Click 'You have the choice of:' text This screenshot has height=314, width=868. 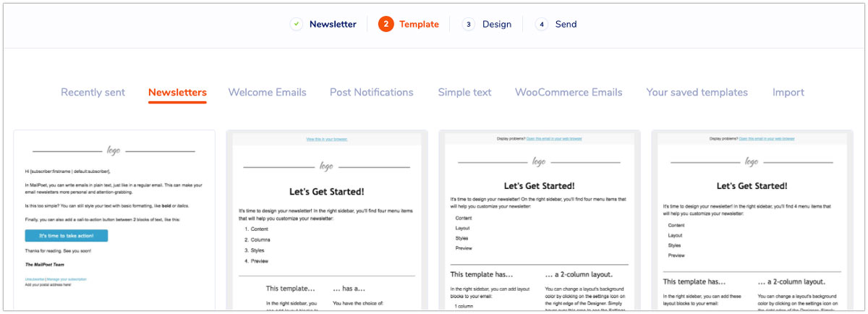coord(357,303)
